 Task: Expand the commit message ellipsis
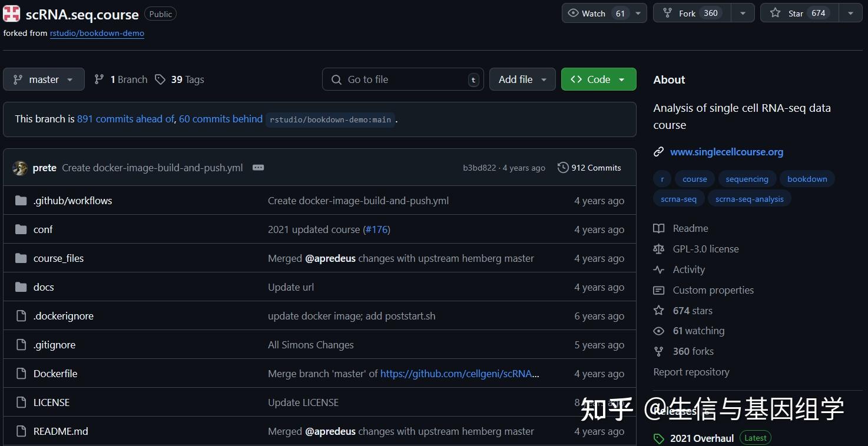pos(258,167)
